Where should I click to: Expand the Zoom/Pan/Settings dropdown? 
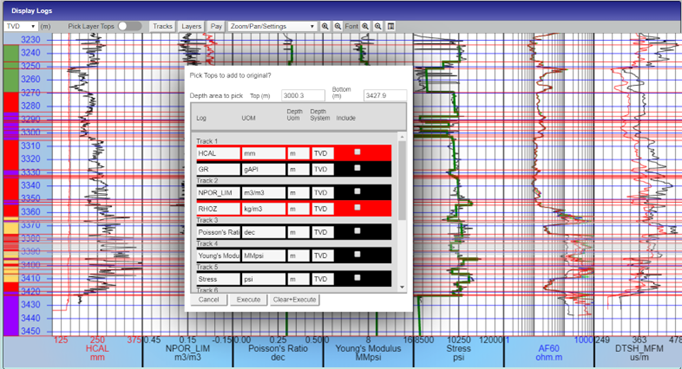[x=272, y=26]
